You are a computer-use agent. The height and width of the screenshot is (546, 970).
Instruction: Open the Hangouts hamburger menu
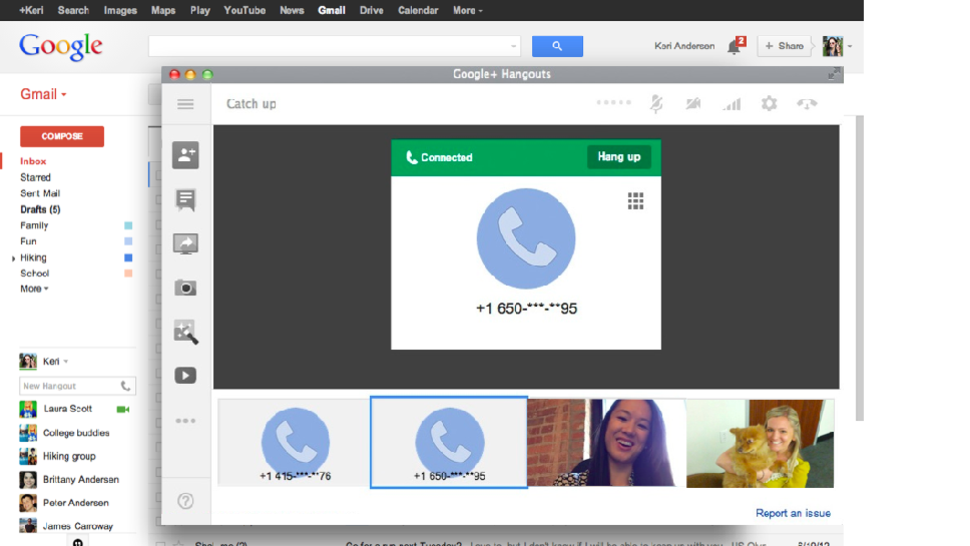186,104
